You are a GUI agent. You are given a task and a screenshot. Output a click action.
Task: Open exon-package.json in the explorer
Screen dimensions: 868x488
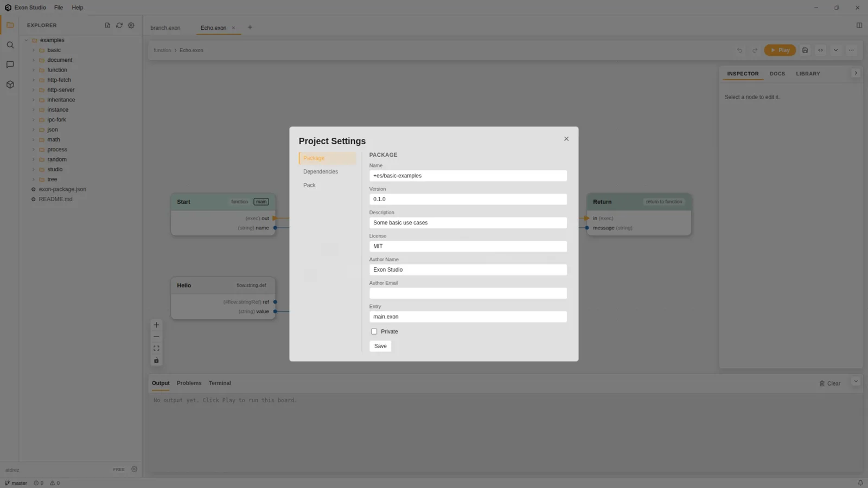[62, 189]
